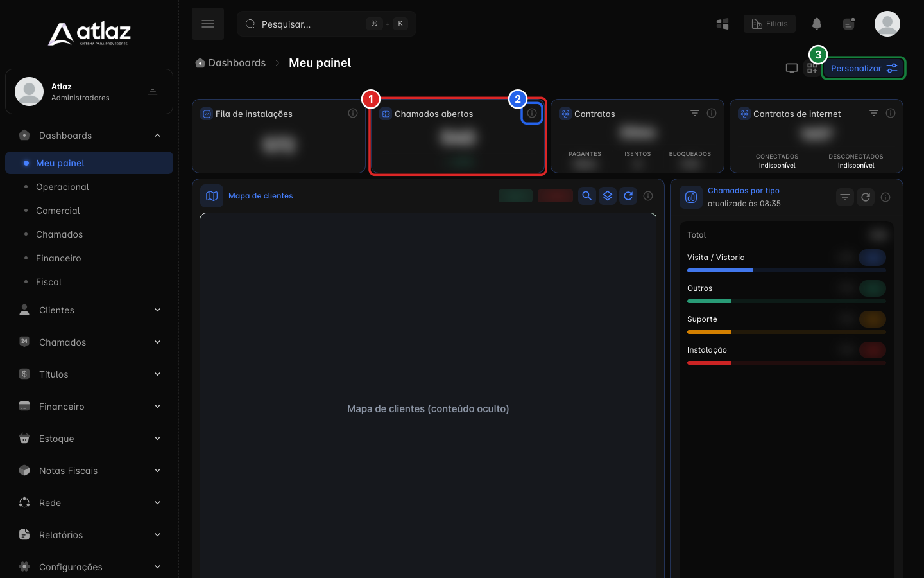Expand the Títulos sidebar menu
This screenshot has width=924, height=578.
pos(89,374)
